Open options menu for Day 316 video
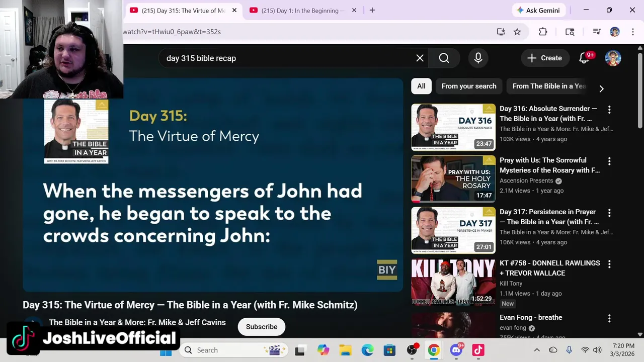644x362 pixels. pyautogui.click(x=609, y=110)
